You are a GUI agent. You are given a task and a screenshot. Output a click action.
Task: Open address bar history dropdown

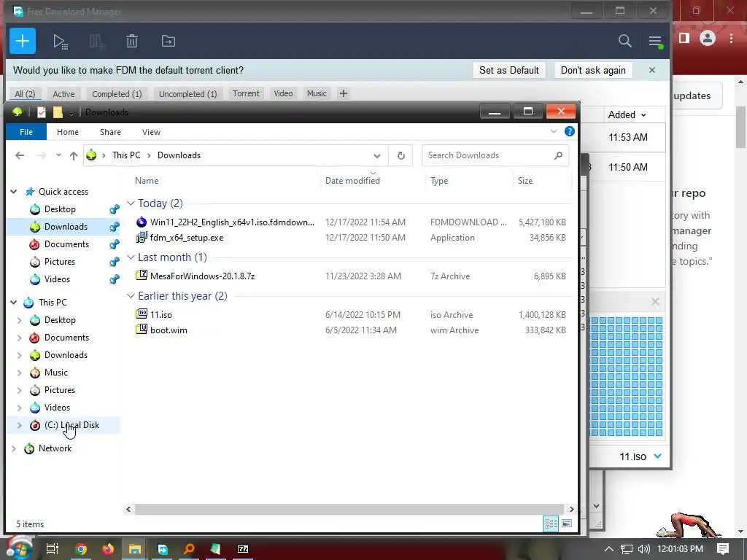[x=377, y=156]
